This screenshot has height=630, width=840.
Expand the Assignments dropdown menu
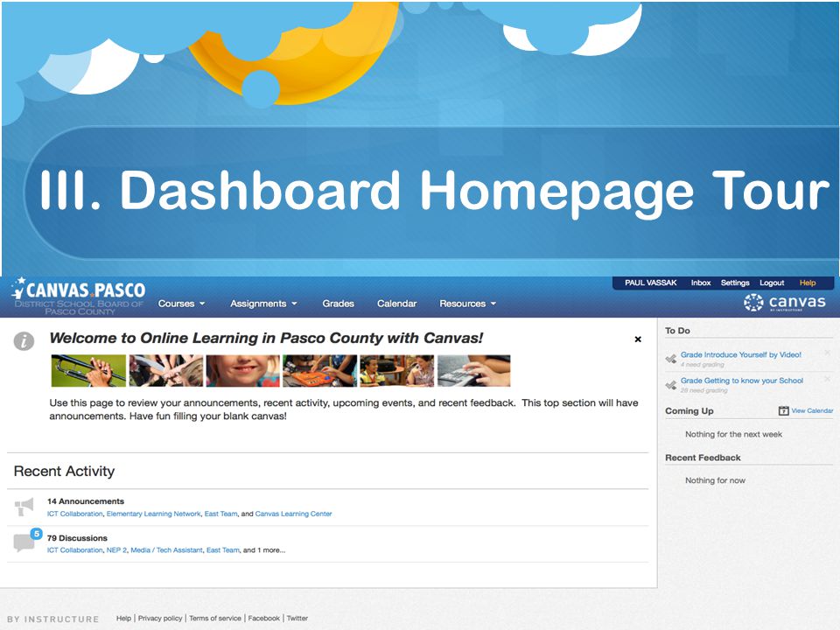[x=263, y=304]
